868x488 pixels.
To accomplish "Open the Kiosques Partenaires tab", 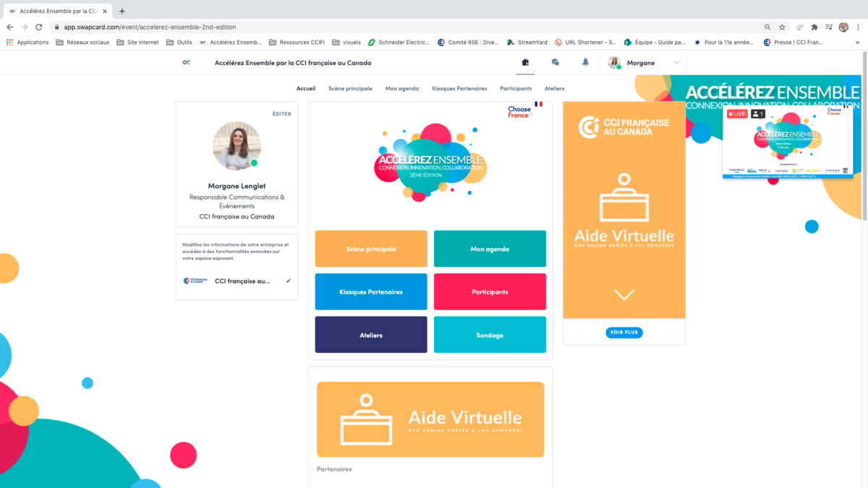I will point(459,88).
